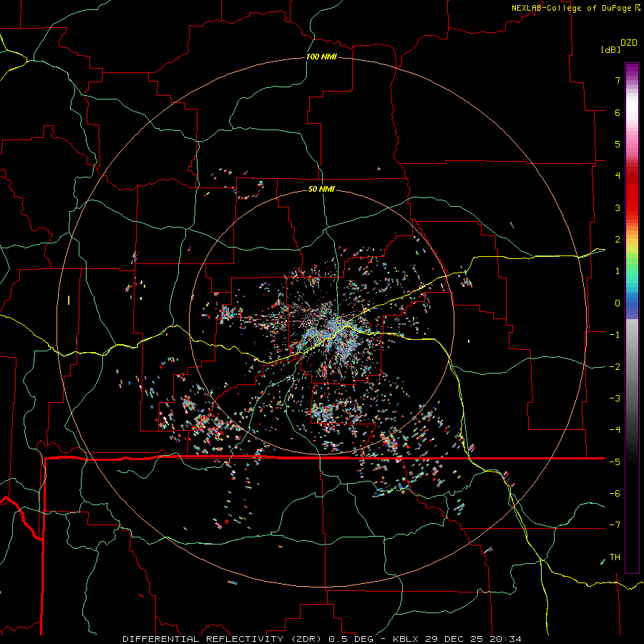The width and height of the screenshot is (644, 644).
Task: Click the 0 value on the color scale
Action: pyautogui.click(x=618, y=303)
